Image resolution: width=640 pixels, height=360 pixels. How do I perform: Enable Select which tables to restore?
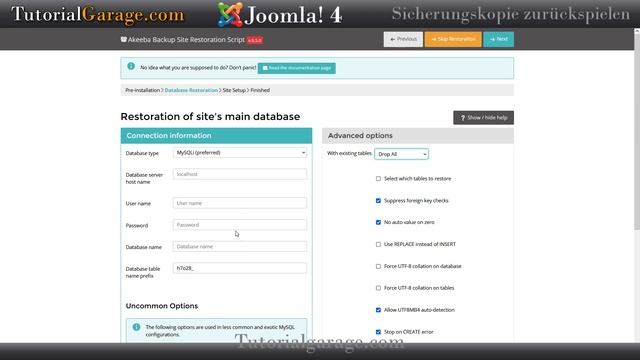tap(378, 179)
